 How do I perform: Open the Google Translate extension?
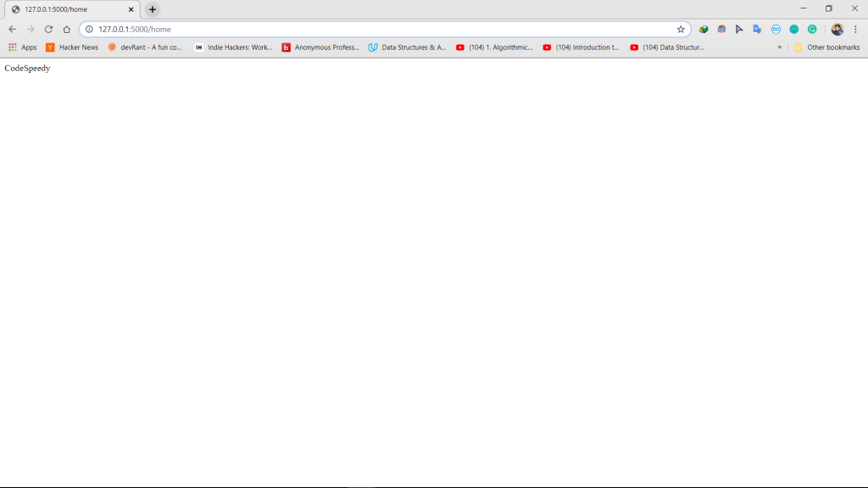[x=757, y=29]
